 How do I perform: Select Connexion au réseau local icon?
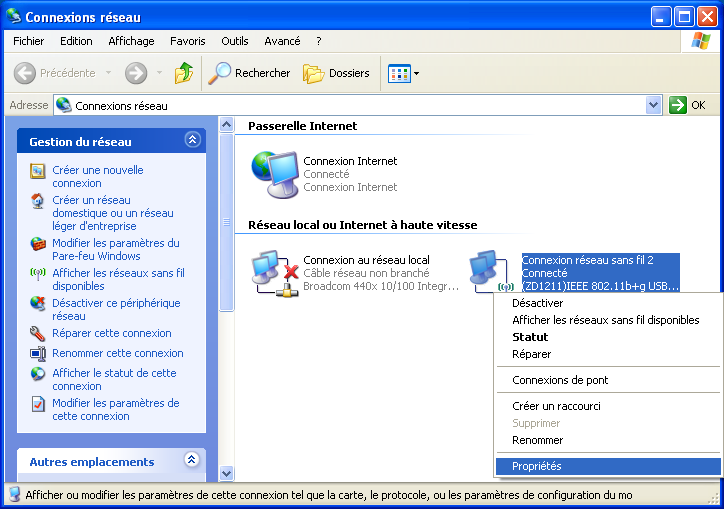(275, 273)
